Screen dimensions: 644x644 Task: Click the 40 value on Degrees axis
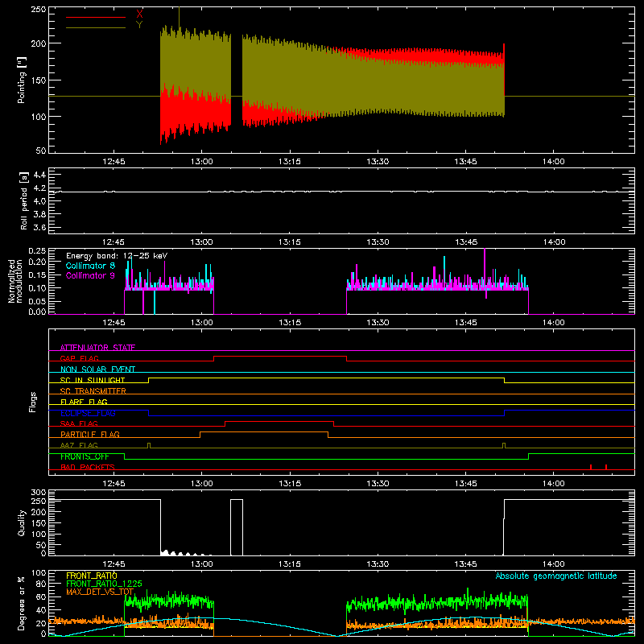[41, 610]
